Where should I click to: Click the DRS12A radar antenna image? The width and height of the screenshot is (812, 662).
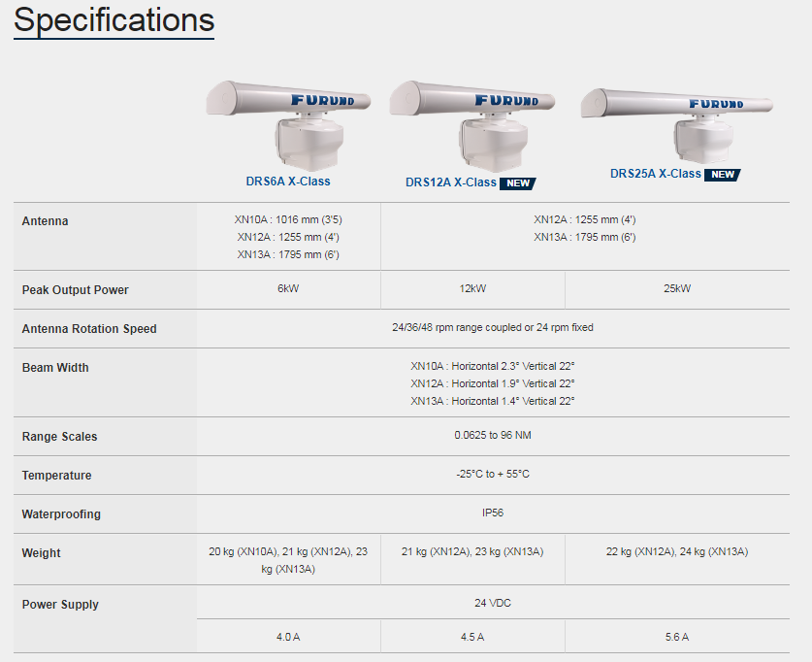[472, 126]
